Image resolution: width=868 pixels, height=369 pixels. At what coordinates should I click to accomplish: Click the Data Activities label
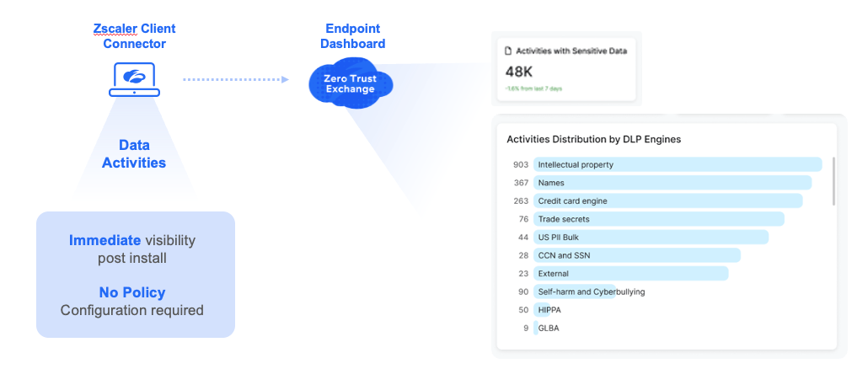tap(134, 154)
